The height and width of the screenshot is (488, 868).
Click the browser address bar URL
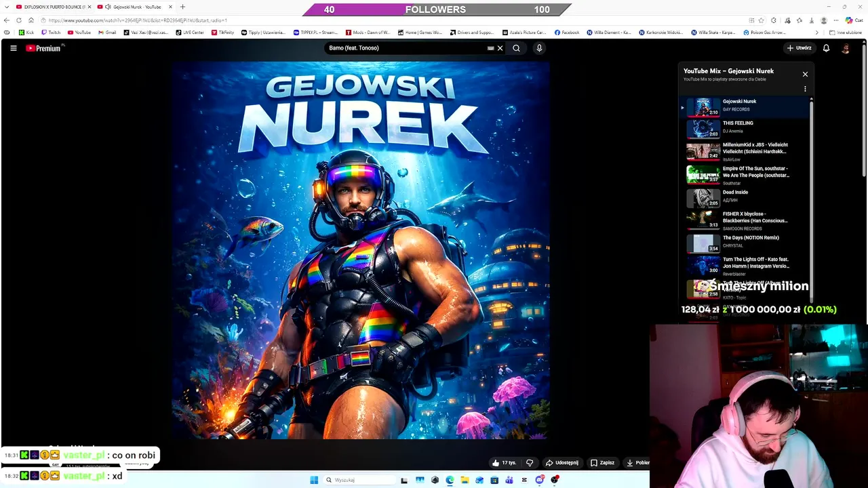[x=138, y=20]
